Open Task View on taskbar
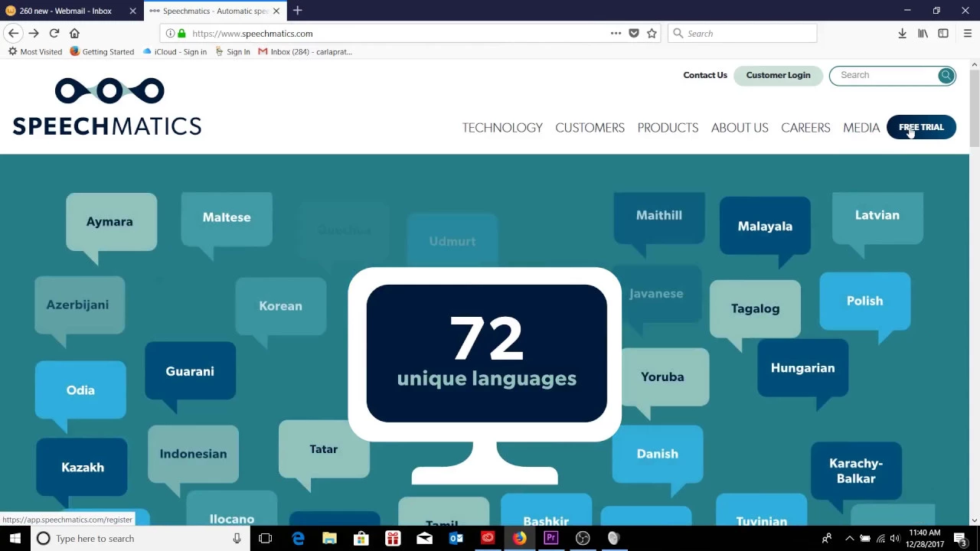 [265, 539]
